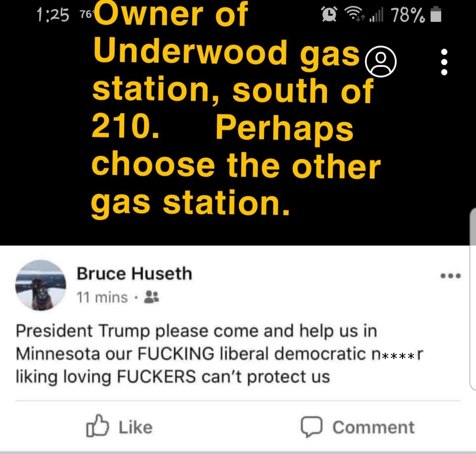
Task: Open the vertical three-dot overflow menu
Action: (444, 62)
